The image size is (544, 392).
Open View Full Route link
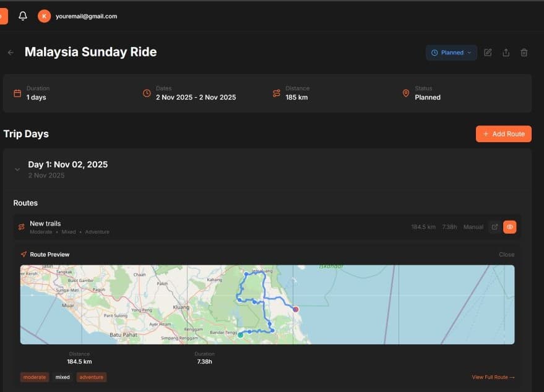click(492, 377)
